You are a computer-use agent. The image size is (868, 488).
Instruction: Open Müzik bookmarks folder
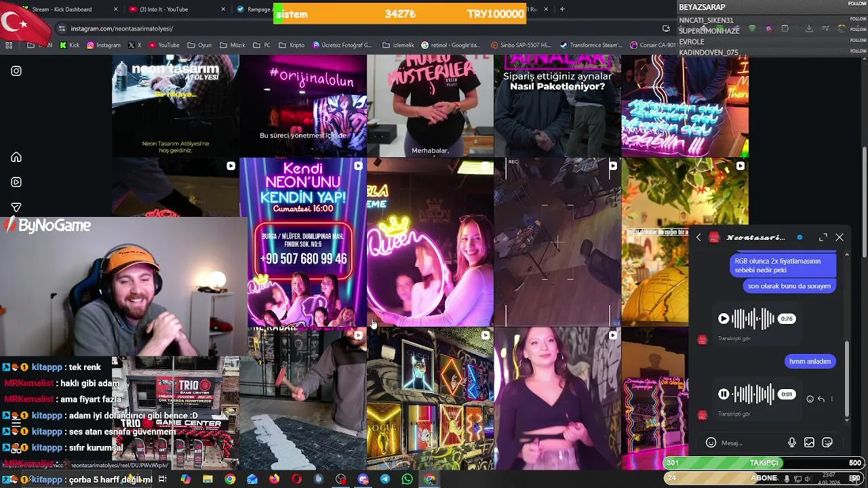[233, 45]
